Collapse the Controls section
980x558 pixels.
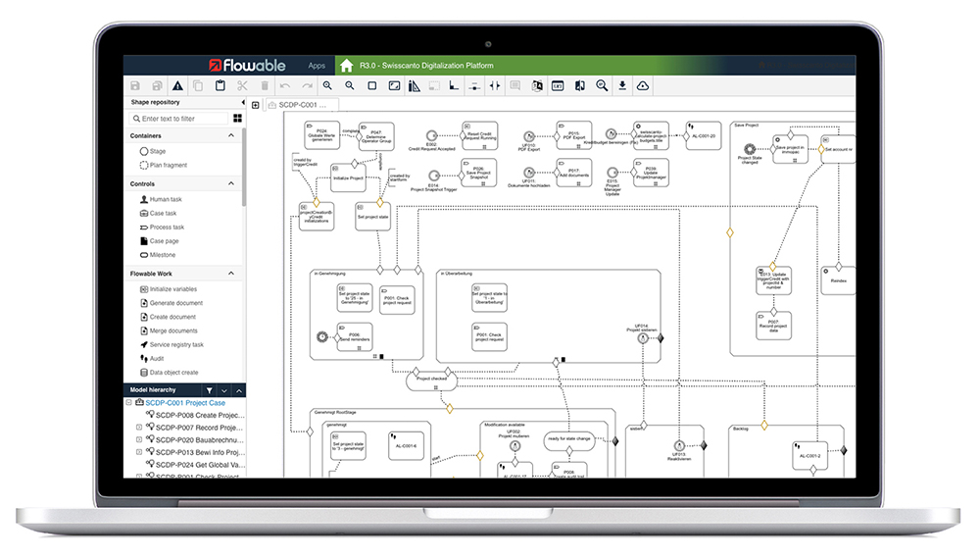(x=231, y=184)
